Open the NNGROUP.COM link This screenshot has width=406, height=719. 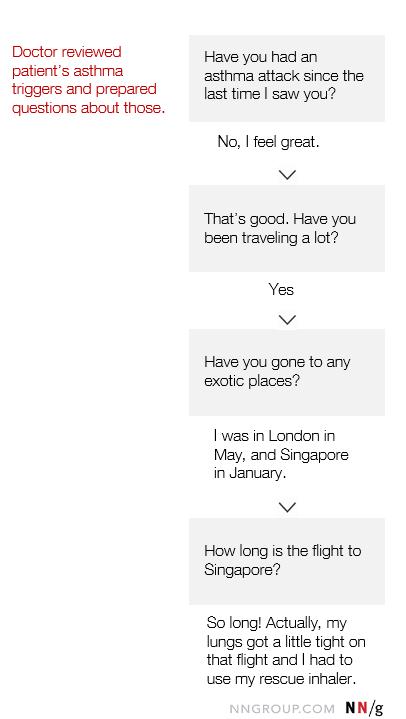282,708
